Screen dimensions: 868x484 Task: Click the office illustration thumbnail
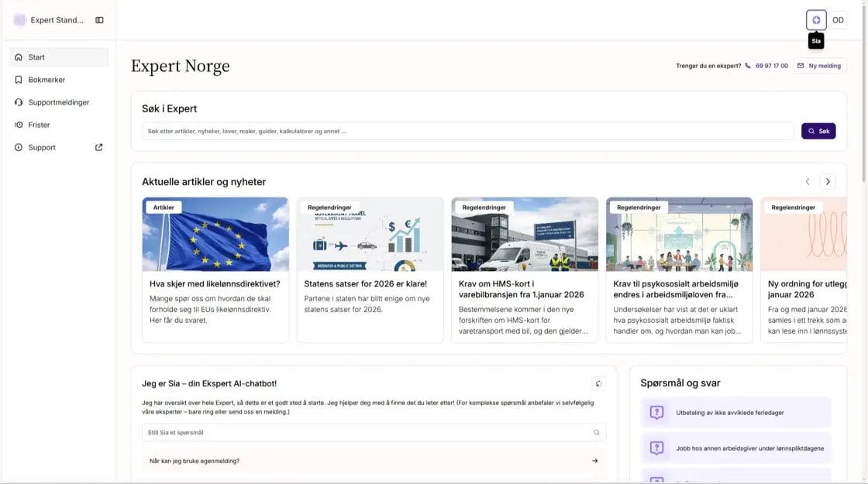click(679, 234)
